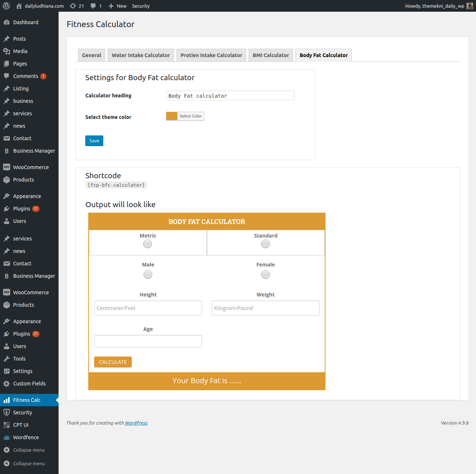The image size is (476, 474).
Task: Click the Age input field
Action: (x=148, y=341)
